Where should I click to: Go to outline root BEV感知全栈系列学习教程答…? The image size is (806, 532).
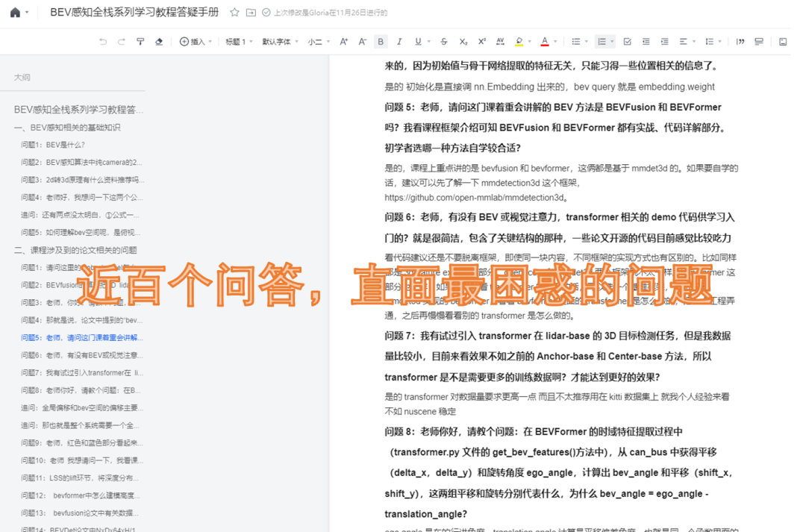click(x=78, y=110)
